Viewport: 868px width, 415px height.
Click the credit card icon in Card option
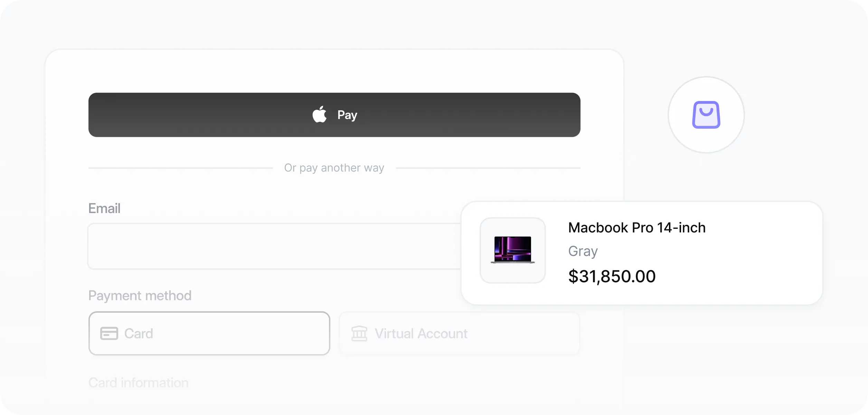109,333
